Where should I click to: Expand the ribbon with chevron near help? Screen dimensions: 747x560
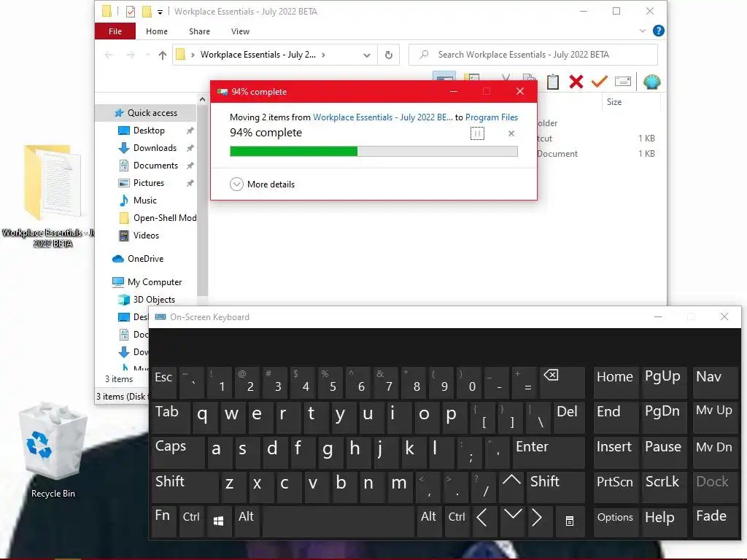tap(642, 31)
